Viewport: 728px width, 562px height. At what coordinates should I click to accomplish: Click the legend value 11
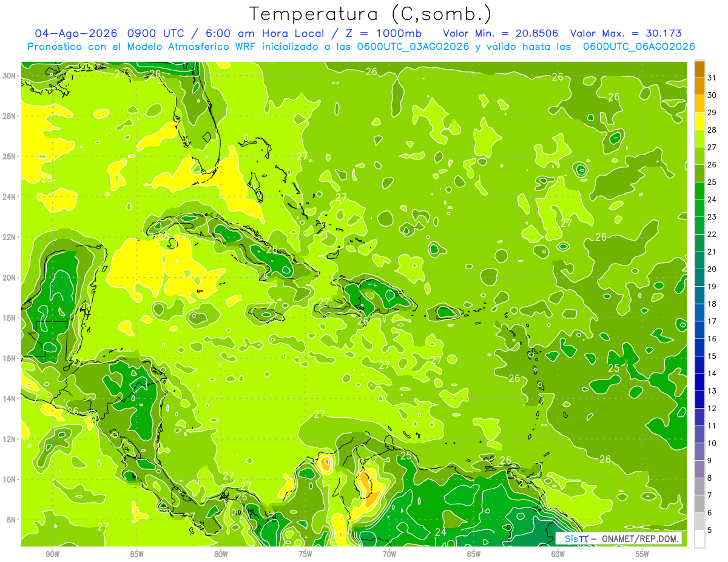[x=712, y=426]
